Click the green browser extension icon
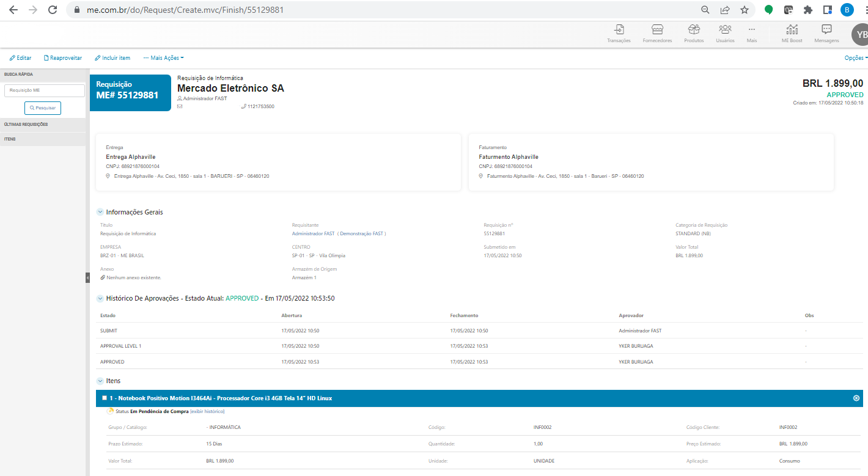Viewport: 868px width, 476px height. 768,10
